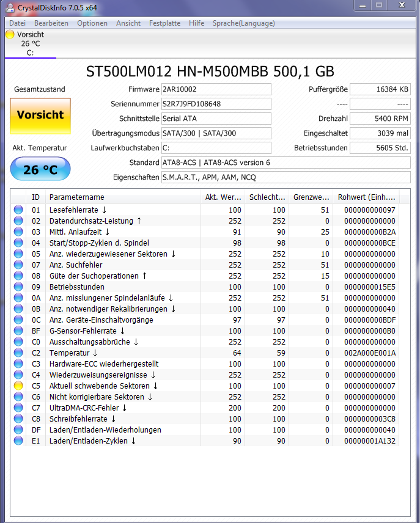Click the status dot for Hardware-ECC wiederhergestellt
The width and height of the screenshot is (420, 523).
[x=18, y=364]
